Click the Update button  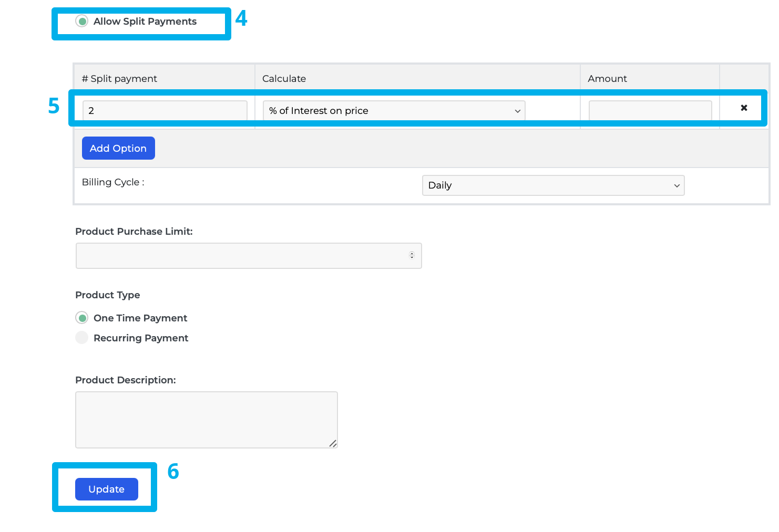[106, 489]
